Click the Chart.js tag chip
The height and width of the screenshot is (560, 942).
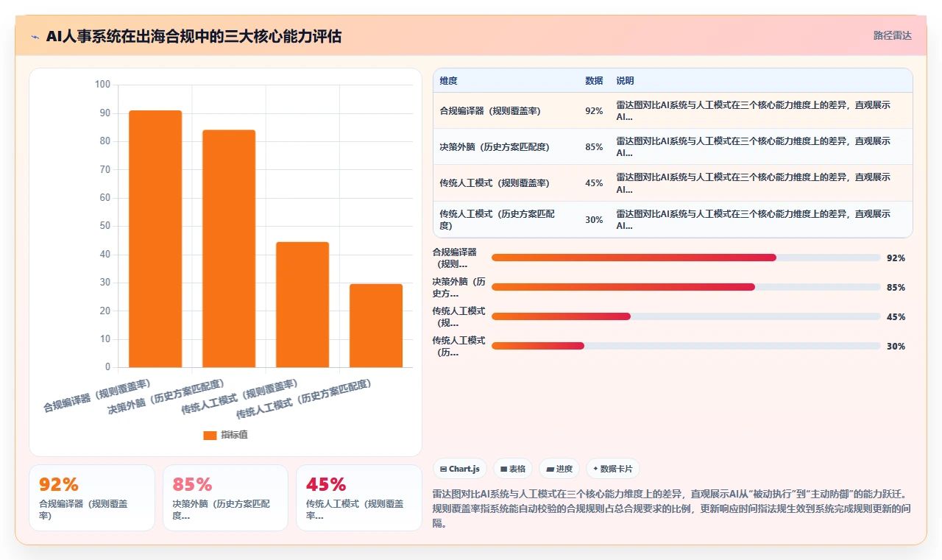[x=460, y=469]
